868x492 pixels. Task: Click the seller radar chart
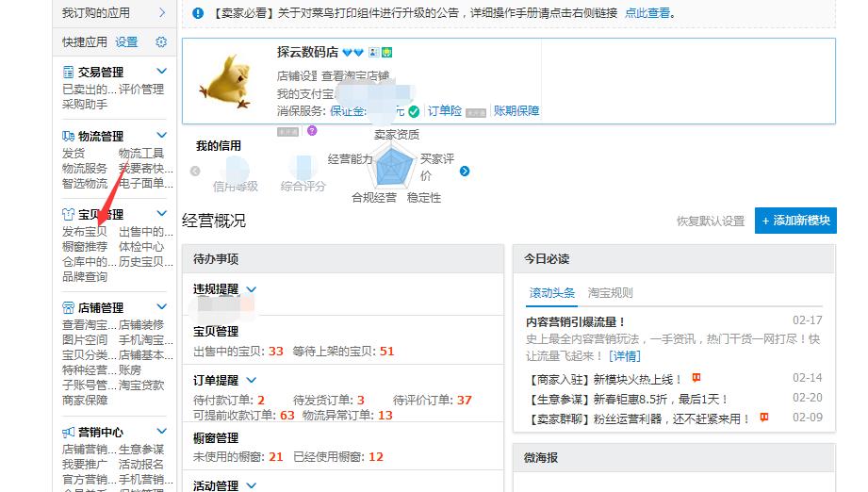coord(391,166)
